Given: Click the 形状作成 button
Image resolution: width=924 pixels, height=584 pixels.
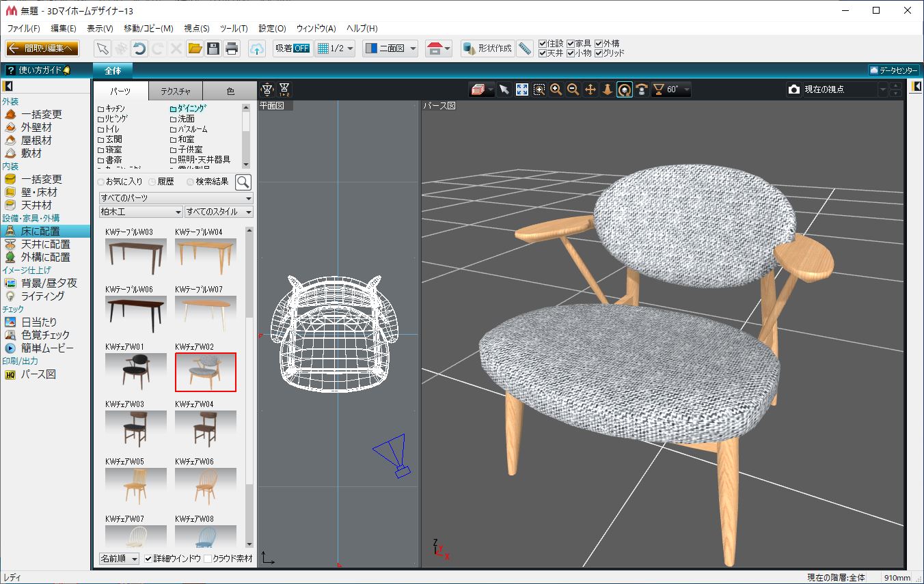Looking at the screenshot, I should click(487, 48).
